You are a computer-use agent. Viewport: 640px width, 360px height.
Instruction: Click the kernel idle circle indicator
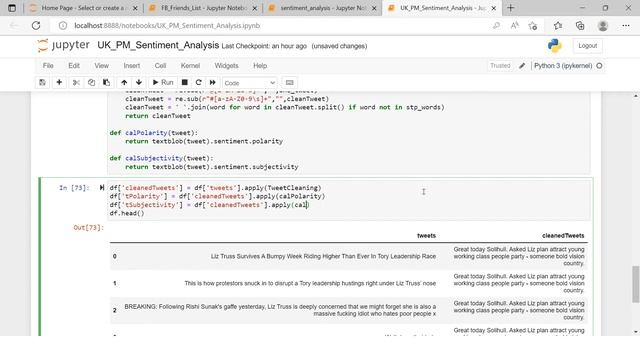(599, 66)
